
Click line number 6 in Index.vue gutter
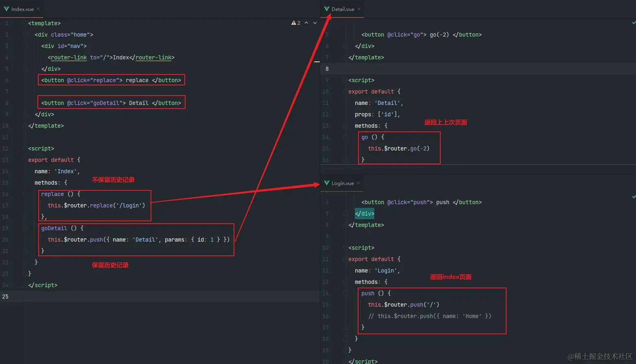(x=7, y=80)
